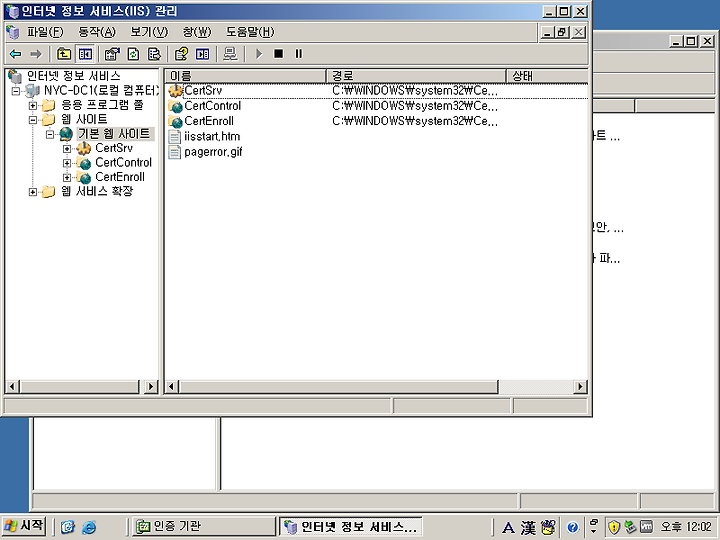
Task: Open the 보기(V) menu
Action: pyautogui.click(x=149, y=32)
